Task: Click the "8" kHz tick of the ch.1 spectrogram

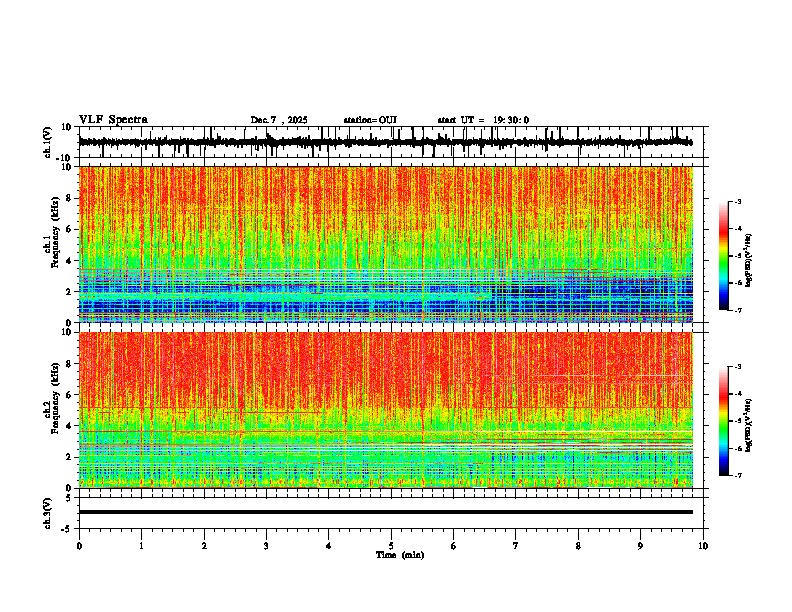Action: 70,198
